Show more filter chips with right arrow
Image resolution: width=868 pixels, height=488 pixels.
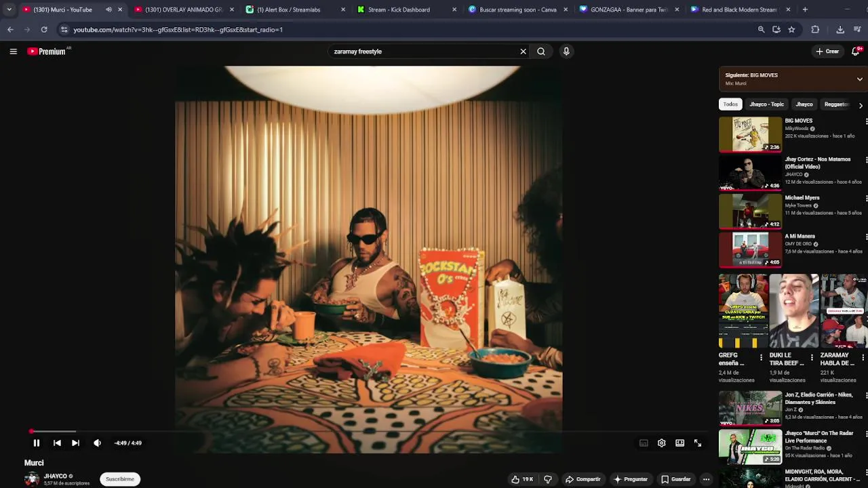(x=861, y=105)
